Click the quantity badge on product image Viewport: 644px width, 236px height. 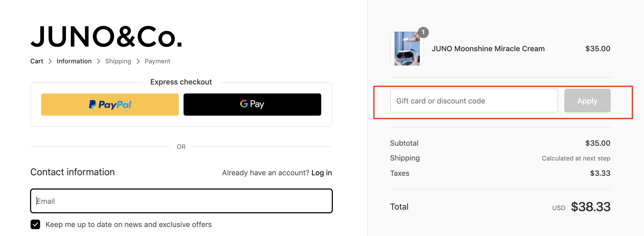point(423,32)
